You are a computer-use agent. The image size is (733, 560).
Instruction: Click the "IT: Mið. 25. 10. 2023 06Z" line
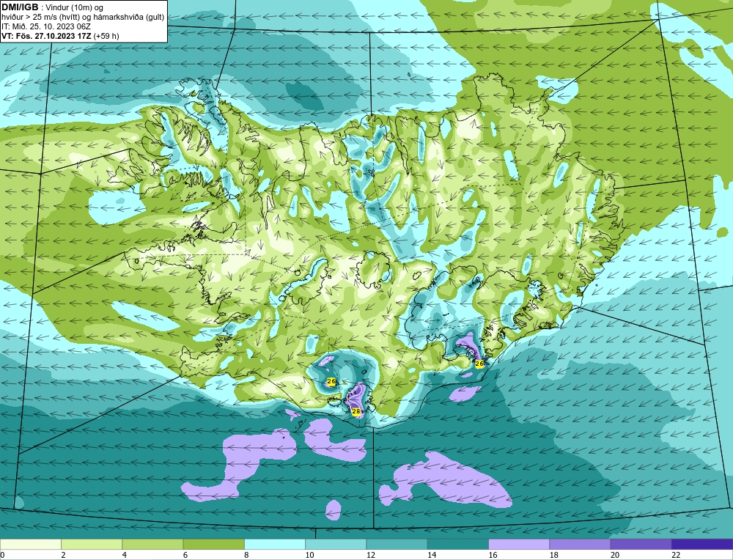(45, 26)
